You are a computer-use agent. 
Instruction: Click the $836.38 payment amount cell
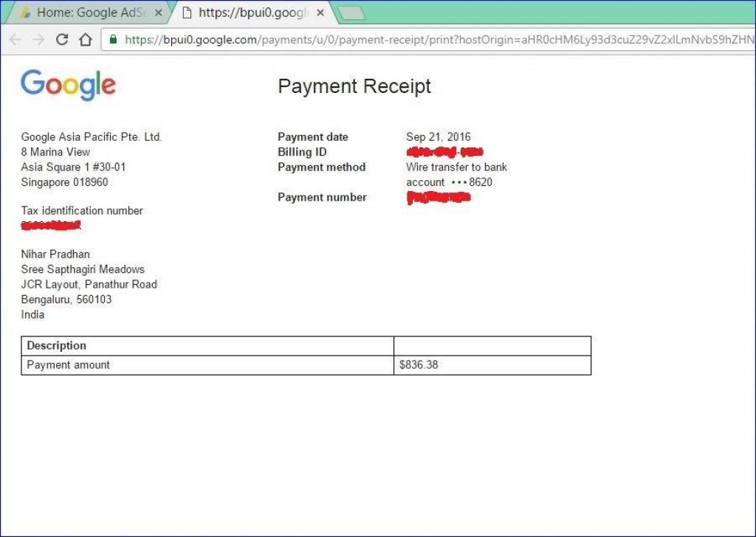click(419, 365)
